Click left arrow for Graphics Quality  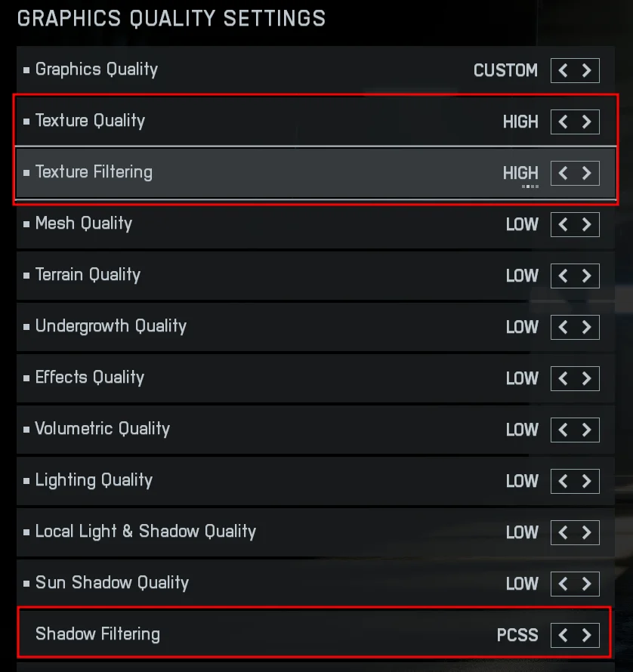[564, 71]
